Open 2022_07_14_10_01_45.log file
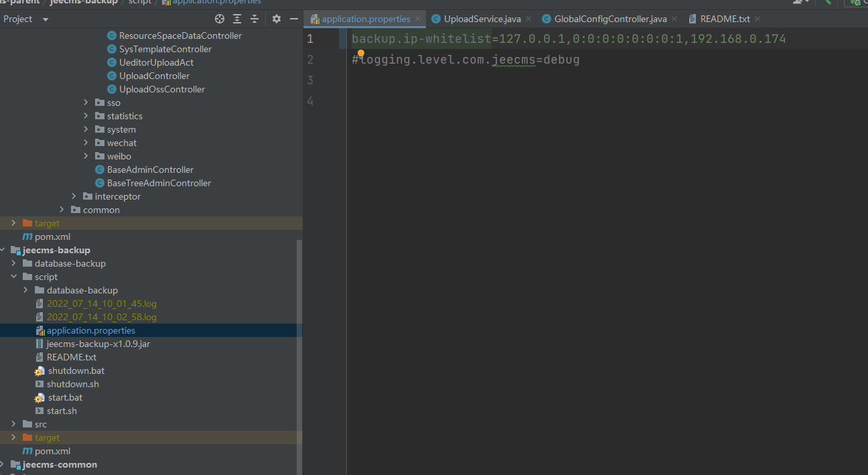Screen dimensions: 868x475 pos(101,303)
